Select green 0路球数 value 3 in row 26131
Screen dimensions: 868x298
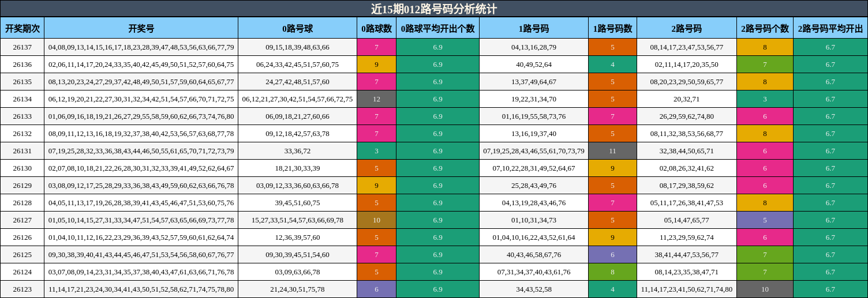click(x=377, y=151)
